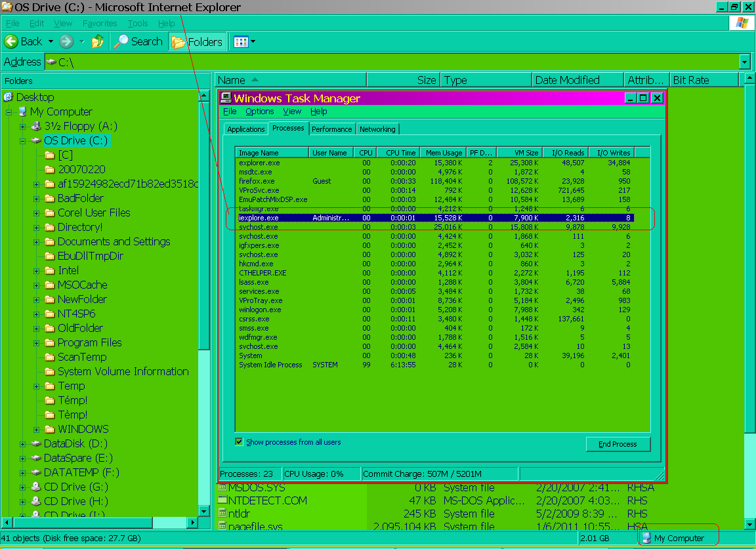Image resolution: width=756 pixels, height=549 pixels.
Task: Click the NT4SP6 folder icon
Action: (x=50, y=314)
